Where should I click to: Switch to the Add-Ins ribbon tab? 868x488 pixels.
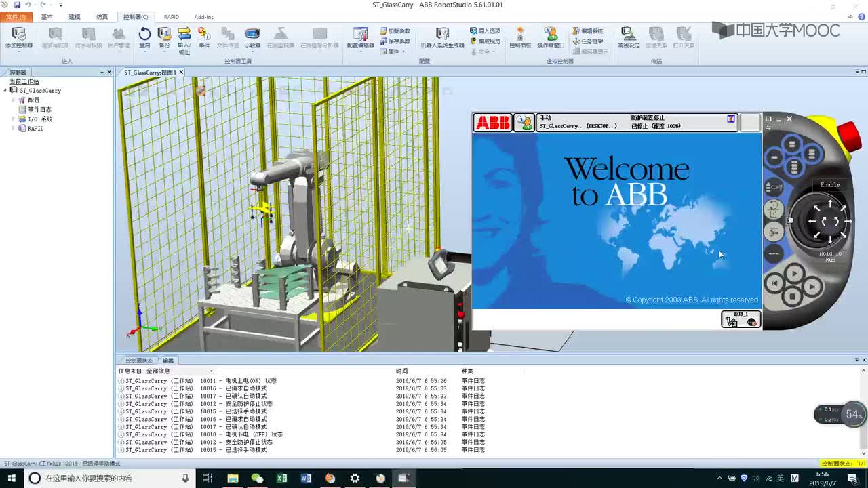pyautogui.click(x=203, y=16)
